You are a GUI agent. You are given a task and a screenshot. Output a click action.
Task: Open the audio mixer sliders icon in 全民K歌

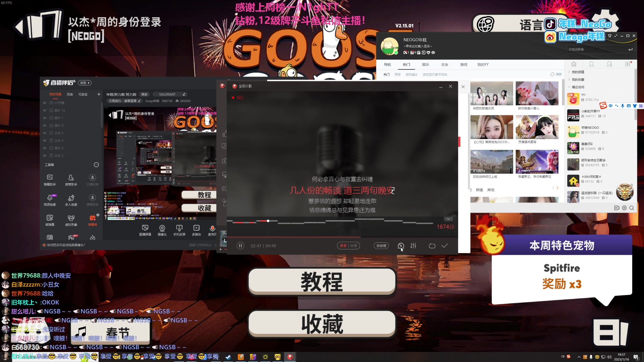(413, 246)
